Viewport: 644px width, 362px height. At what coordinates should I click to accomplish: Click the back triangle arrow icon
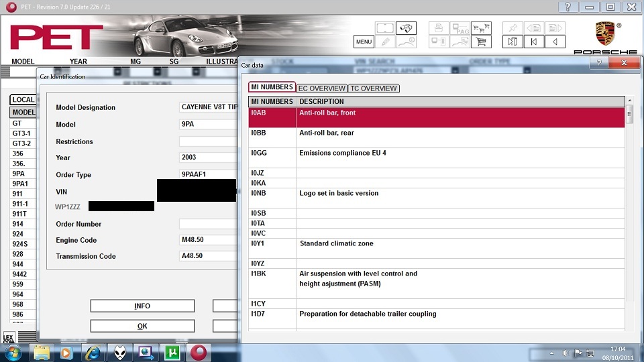(555, 42)
